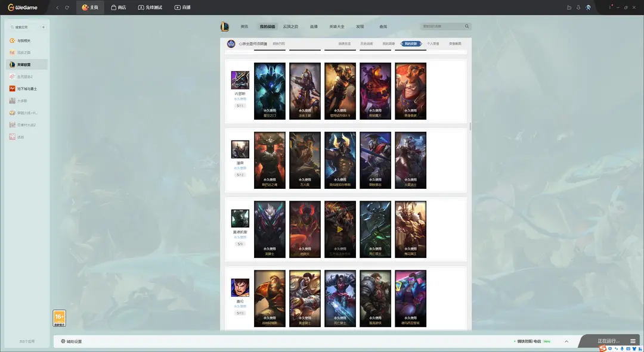Expand the bottom bar with the up chevron
The image size is (644, 352).
(x=566, y=341)
